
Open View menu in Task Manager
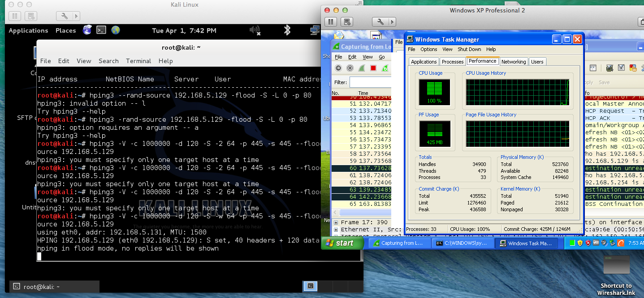click(x=447, y=49)
